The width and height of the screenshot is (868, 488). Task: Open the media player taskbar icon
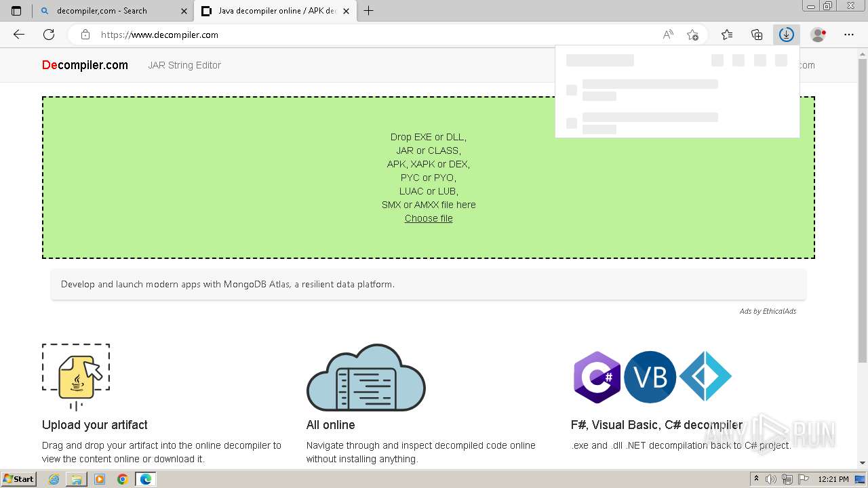pos(100,479)
